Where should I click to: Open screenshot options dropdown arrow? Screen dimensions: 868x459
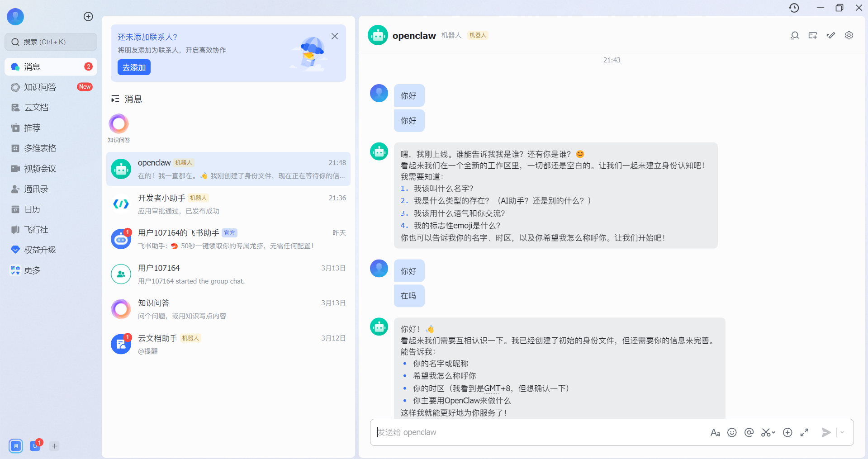pyautogui.click(x=773, y=433)
